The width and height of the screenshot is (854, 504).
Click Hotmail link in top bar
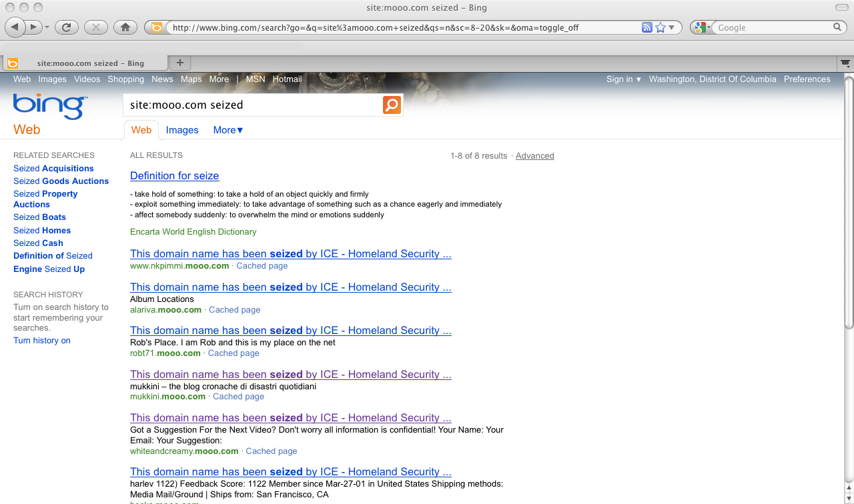[x=287, y=79]
